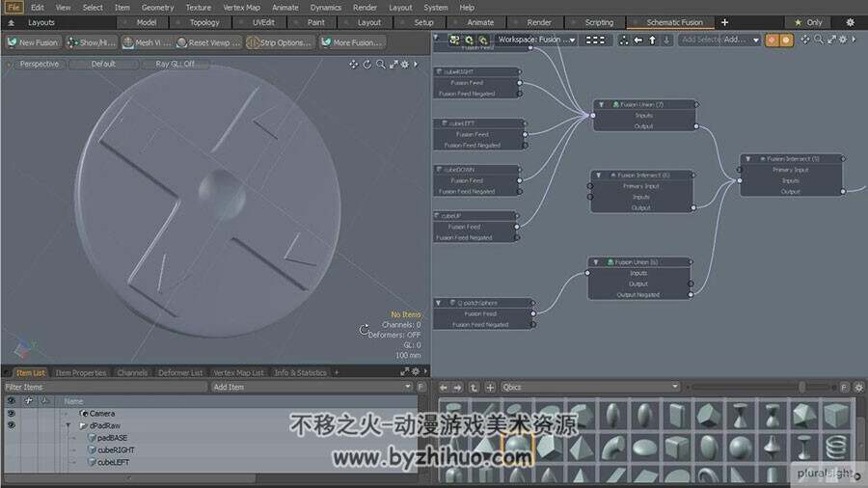Open preset browser gear settings

pyautogui.click(x=858, y=388)
